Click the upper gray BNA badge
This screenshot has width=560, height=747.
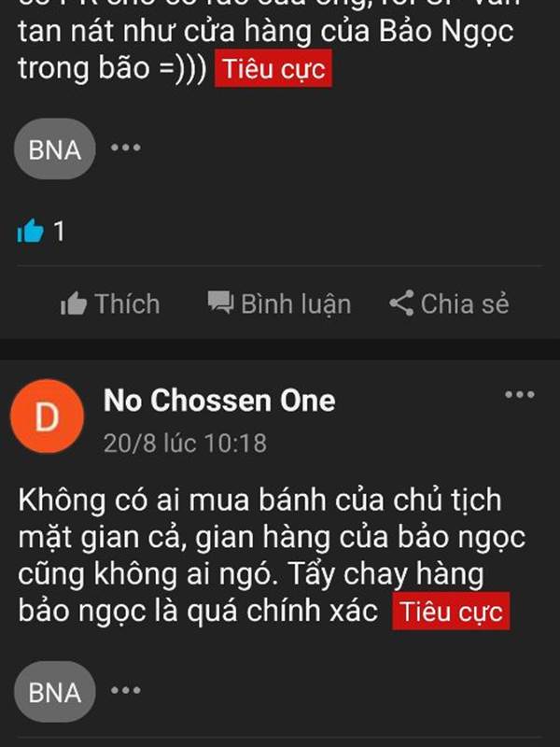[x=55, y=149]
